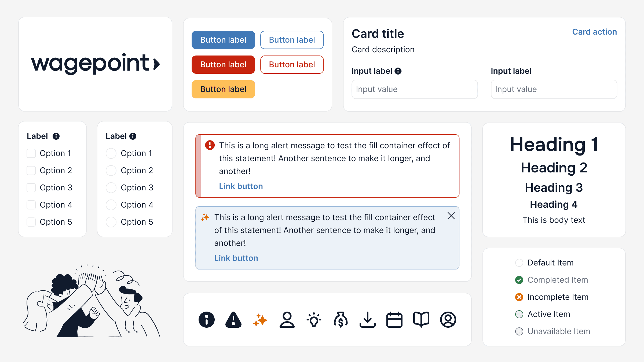This screenshot has width=644, height=362.
Task: Click the solid blue Button label
Action: pyautogui.click(x=223, y=40)
